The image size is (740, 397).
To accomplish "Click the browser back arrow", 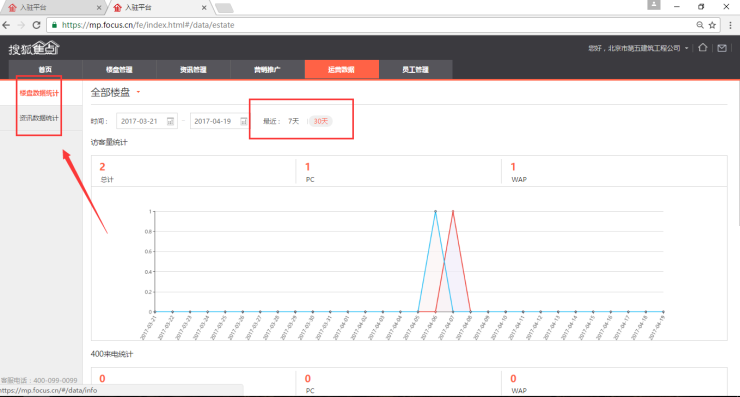I will pos(6,25).
